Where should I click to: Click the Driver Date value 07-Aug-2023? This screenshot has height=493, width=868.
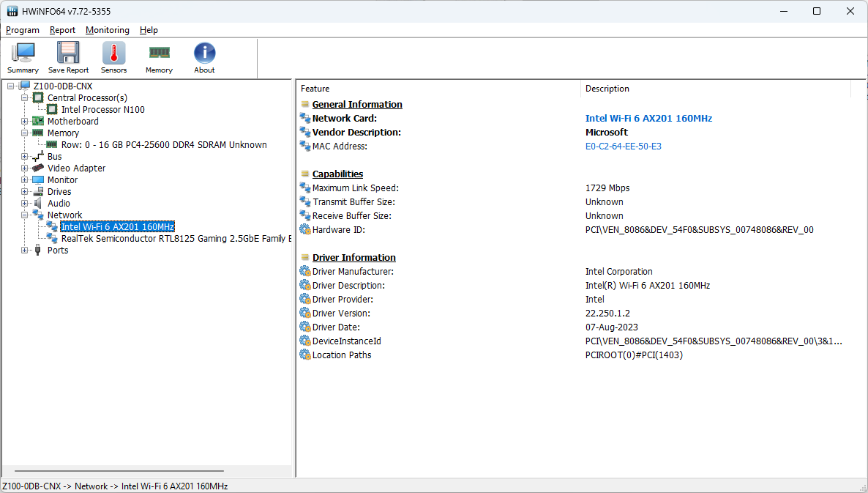[612, 327]
